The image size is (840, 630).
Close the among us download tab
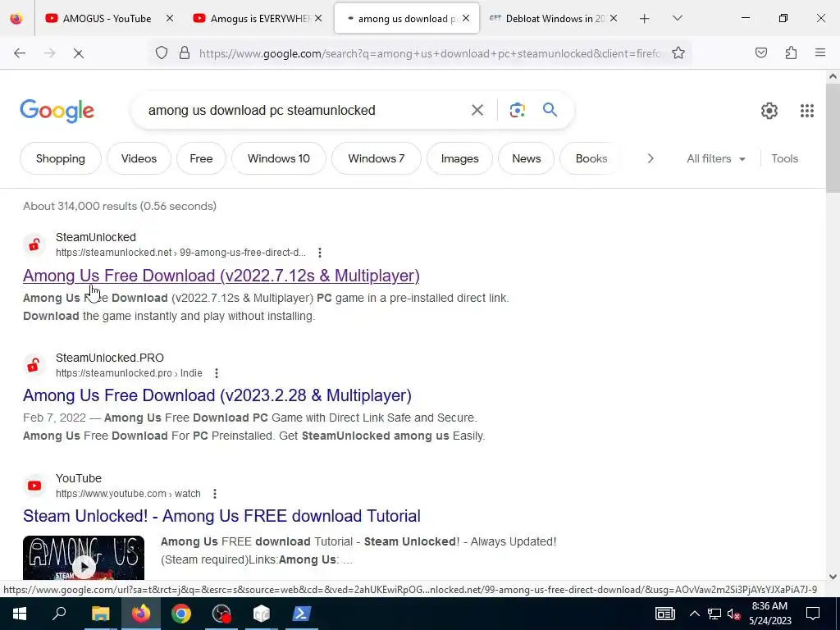tap(466, 18)
